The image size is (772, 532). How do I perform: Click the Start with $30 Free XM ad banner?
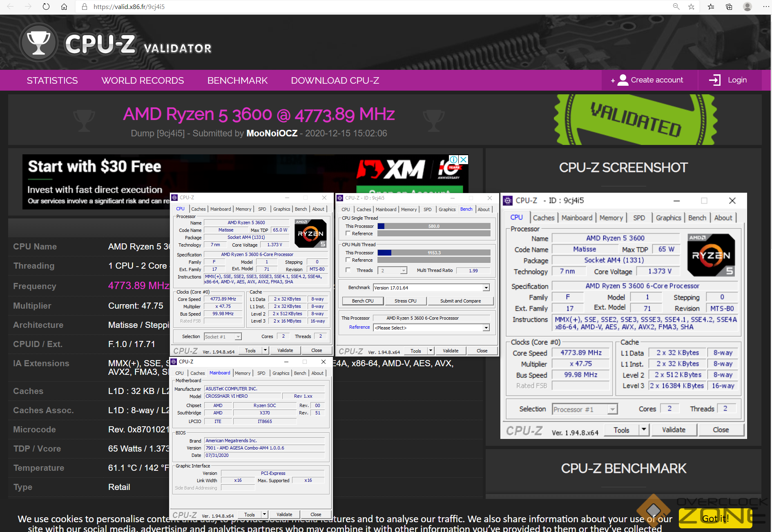pos(245,182)
